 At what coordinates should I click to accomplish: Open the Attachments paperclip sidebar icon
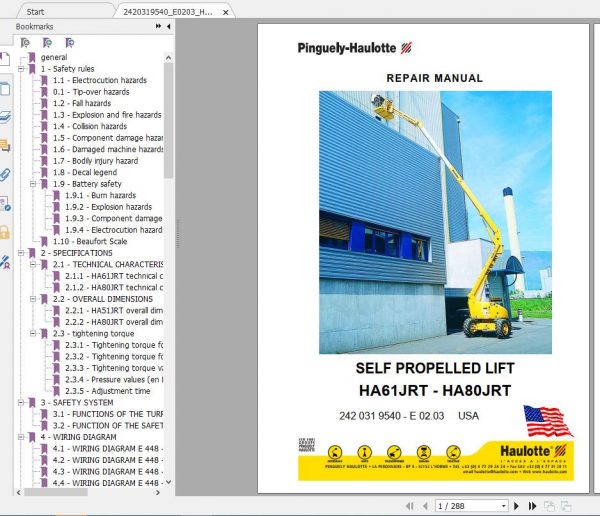tap(5, 175)
